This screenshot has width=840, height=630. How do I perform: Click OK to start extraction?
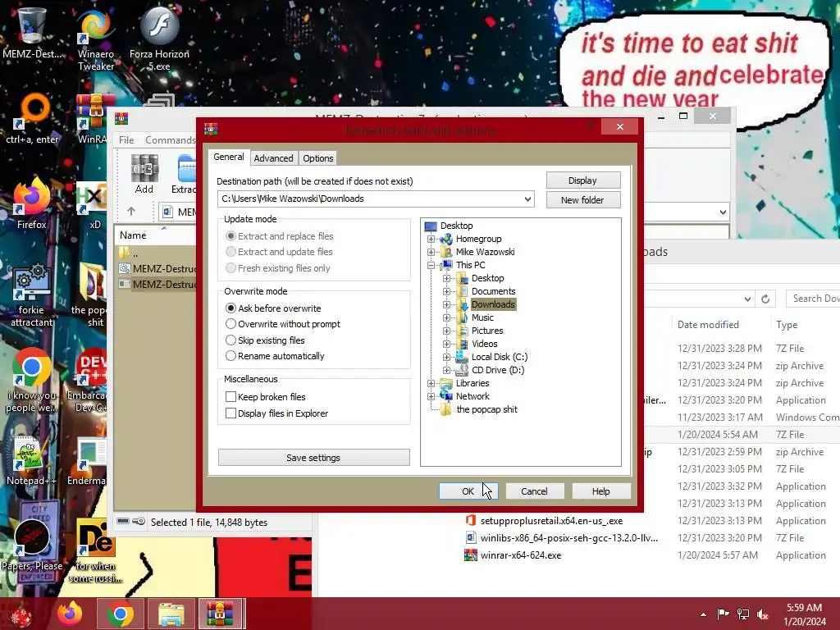click(x=468, y=491)
